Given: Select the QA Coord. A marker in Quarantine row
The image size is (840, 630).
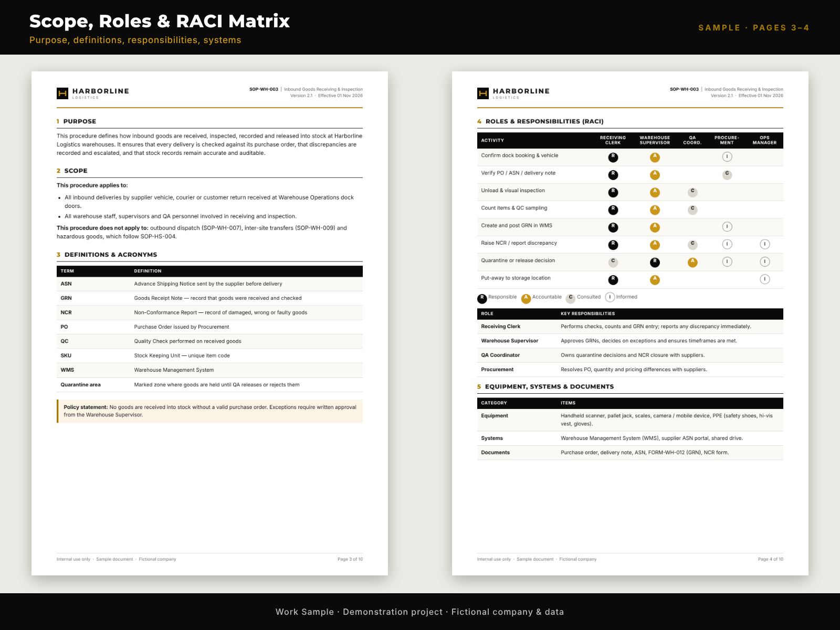Looking at the screenshot, I should click(692, 262).
